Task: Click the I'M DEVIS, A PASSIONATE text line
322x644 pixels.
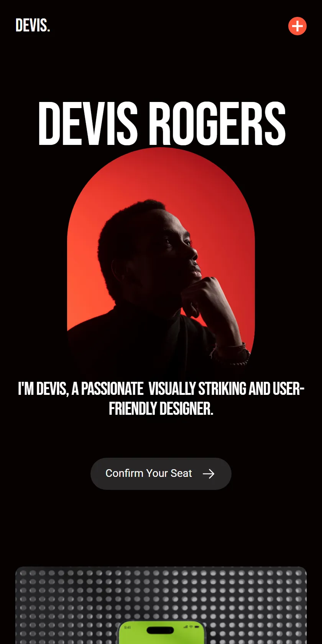Action: click(x=80, y=389)
